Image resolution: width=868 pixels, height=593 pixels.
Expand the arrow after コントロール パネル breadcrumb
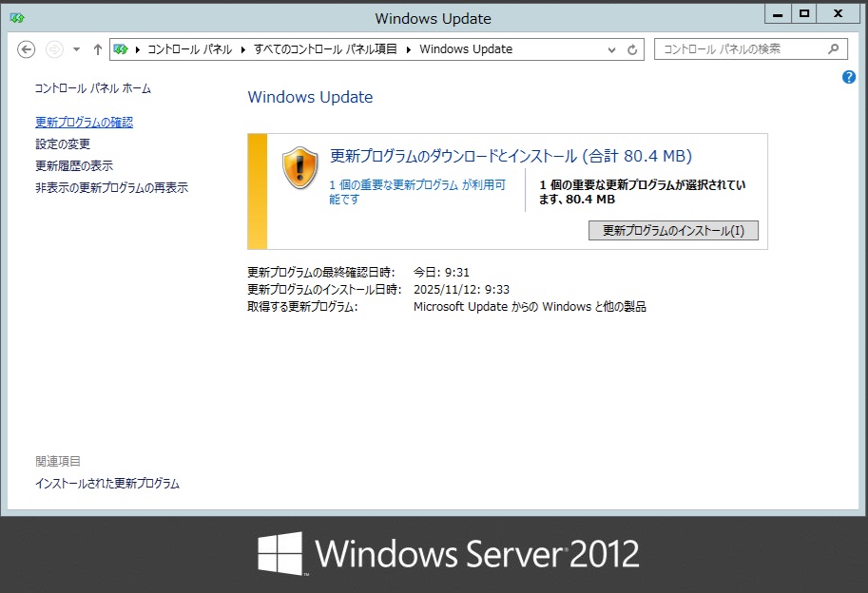pos(242,49)
